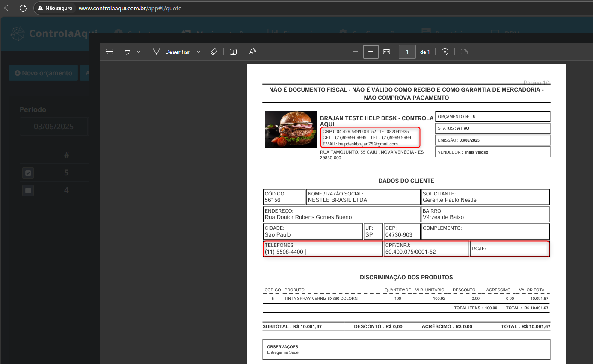Reload the page using browser refresh button
593x364 pixels.
click(23, 8)
